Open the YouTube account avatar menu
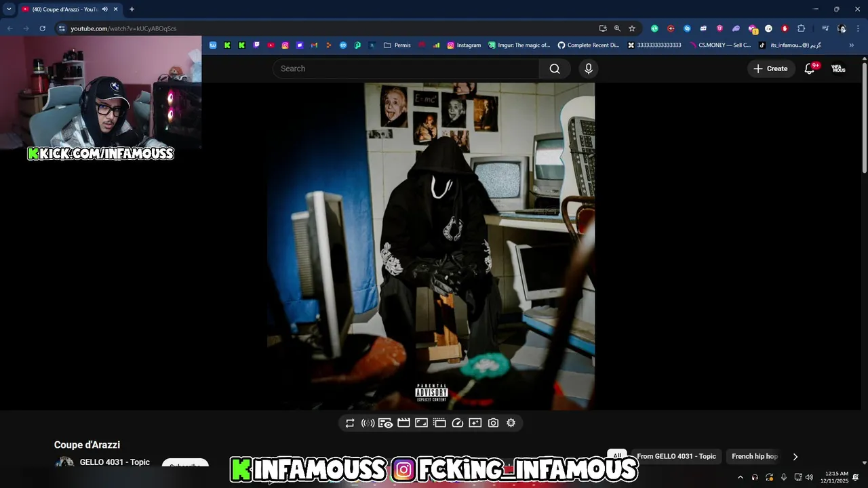Screen dimensions: 868x488 click(x=839, y=68)
